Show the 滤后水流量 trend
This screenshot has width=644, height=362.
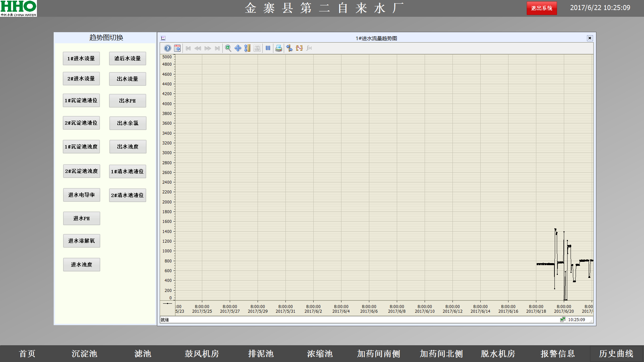[x=127, y=58]
